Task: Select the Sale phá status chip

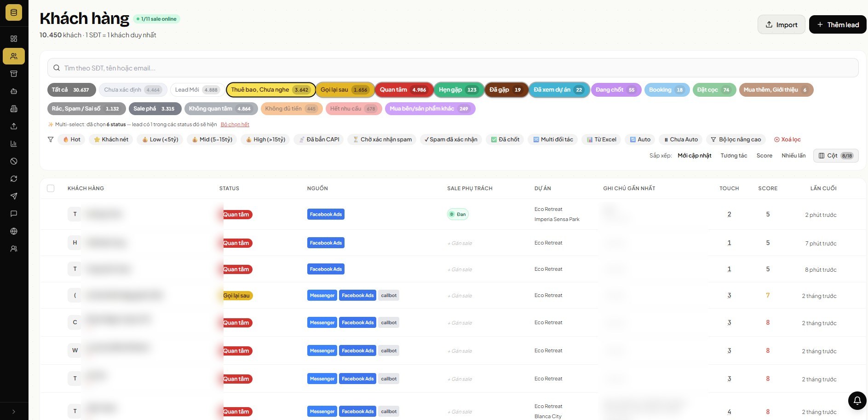Action: [x=155, y=109]
